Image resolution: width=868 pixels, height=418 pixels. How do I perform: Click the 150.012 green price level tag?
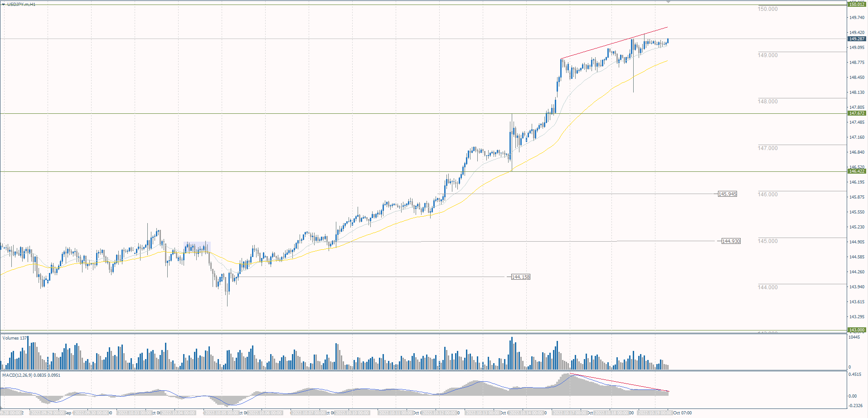click(x=856, y=5)
